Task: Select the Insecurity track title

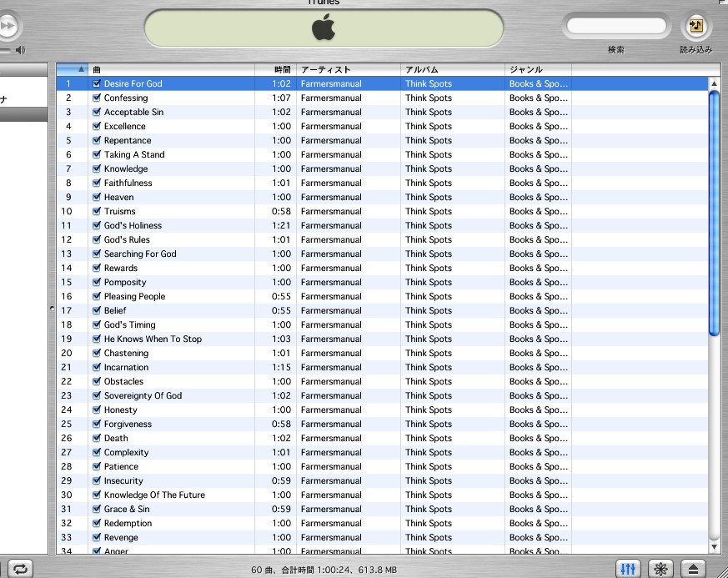Action: coord(123,480)
